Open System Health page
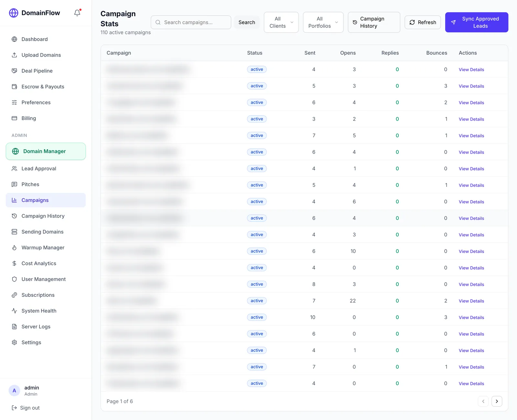The height and width of the screenshot is (420, 517). click(x=46, y=311)
